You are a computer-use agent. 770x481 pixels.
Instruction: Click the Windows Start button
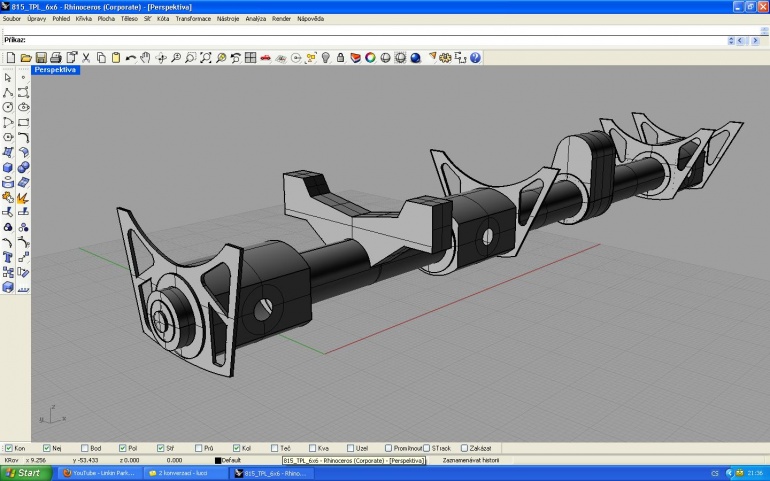click(x=26, y=473)
